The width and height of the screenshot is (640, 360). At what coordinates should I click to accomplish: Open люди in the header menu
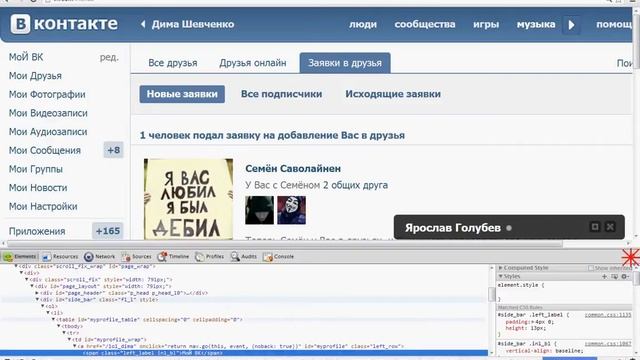click(x=362, y=24)
